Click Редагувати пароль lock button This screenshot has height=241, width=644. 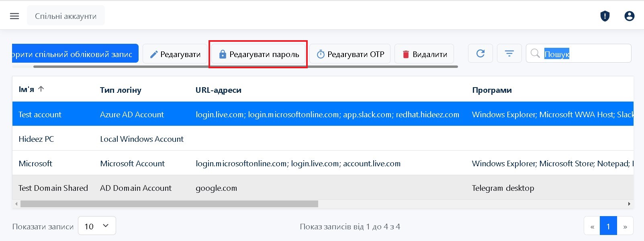pos(258,54)
